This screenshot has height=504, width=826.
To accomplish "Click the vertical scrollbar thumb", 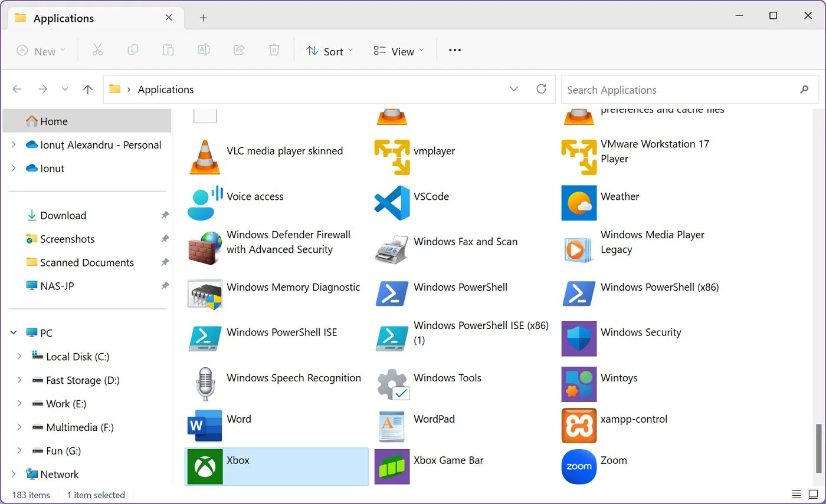I will coord(819,449).
